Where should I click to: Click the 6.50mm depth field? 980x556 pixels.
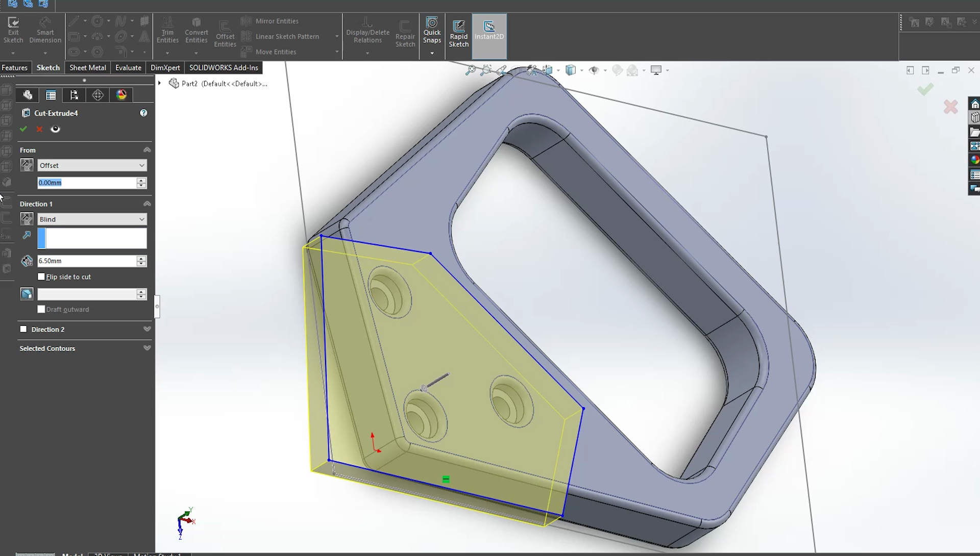[86, 261]
